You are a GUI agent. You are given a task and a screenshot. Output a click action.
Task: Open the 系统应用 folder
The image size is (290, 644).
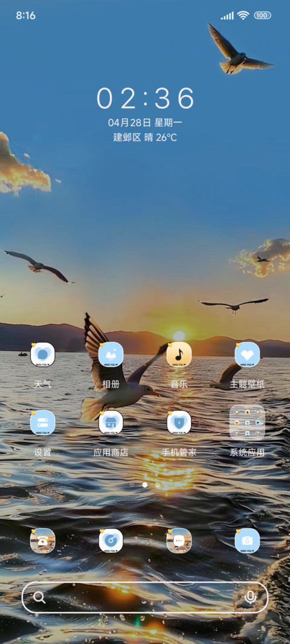click(247, 423)
